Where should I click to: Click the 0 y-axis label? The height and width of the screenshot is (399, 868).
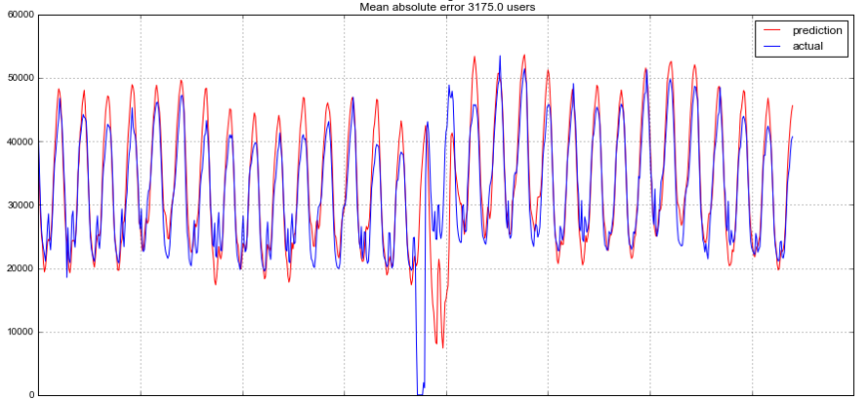pos(32,395)
